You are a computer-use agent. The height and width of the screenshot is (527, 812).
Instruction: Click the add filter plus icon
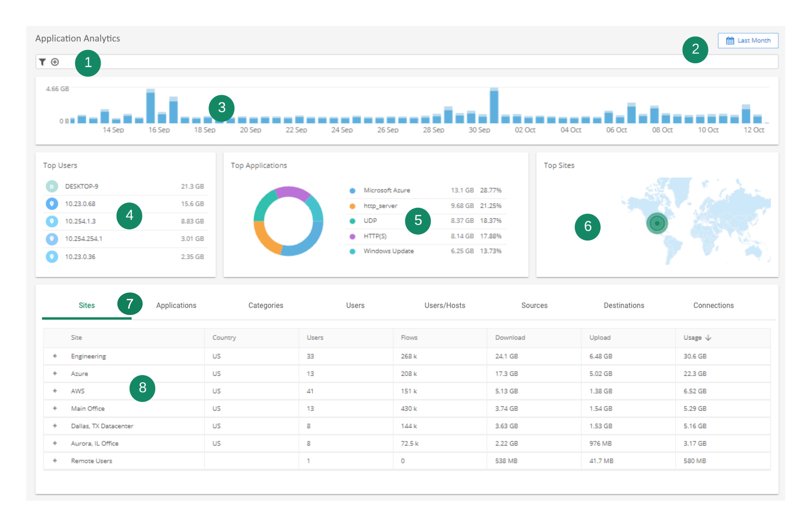tap(55, 62)
